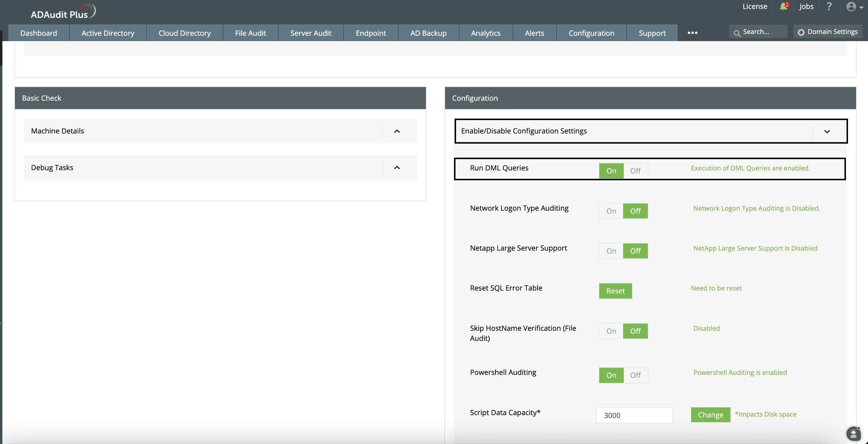Viewport: 868px width, 444px height.
Task: Expand Enable/Disable Configuration Settings dropdown arrow
Action: (x=827, y=131)
